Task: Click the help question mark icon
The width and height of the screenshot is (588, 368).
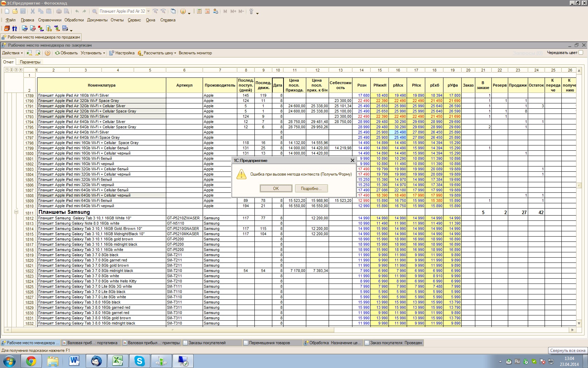Action: (x=48, y=53)
